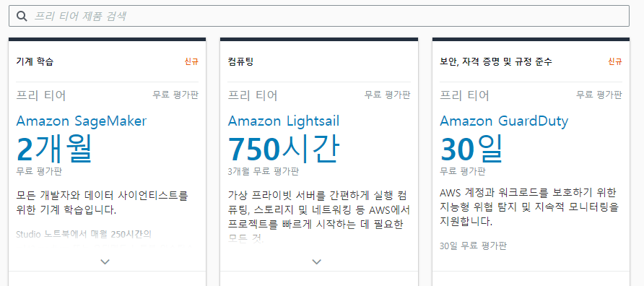This screenshot has width=644, height=286.
Task: Open the Amazon Lightsail link
Action: 284,121
